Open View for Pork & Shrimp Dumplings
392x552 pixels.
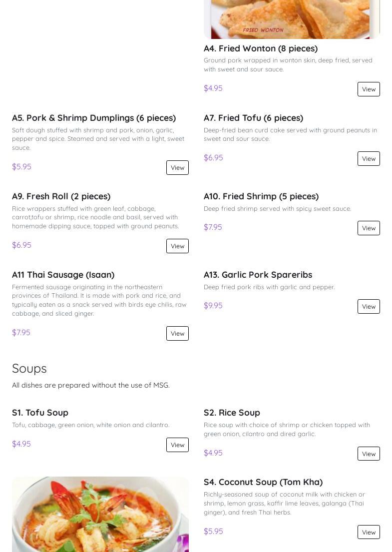[177, 167]
